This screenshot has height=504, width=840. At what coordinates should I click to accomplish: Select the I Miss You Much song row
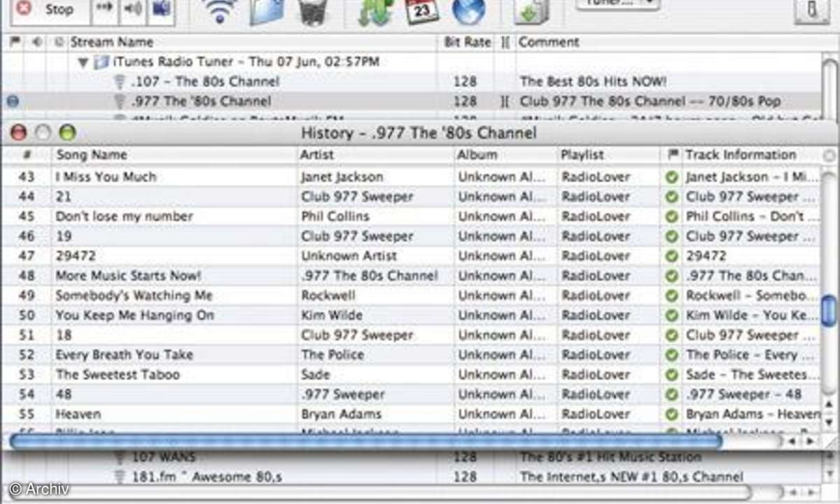click(410, 177)
